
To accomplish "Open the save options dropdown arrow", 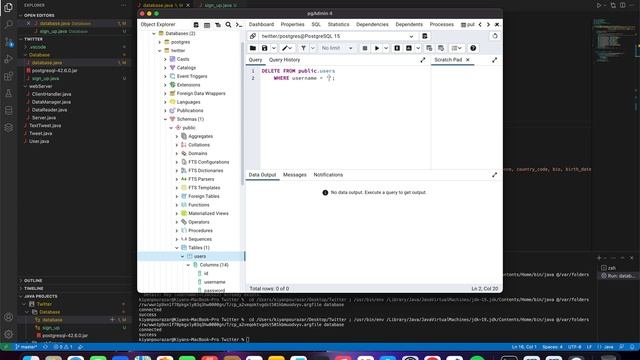I will click(274, 48).
